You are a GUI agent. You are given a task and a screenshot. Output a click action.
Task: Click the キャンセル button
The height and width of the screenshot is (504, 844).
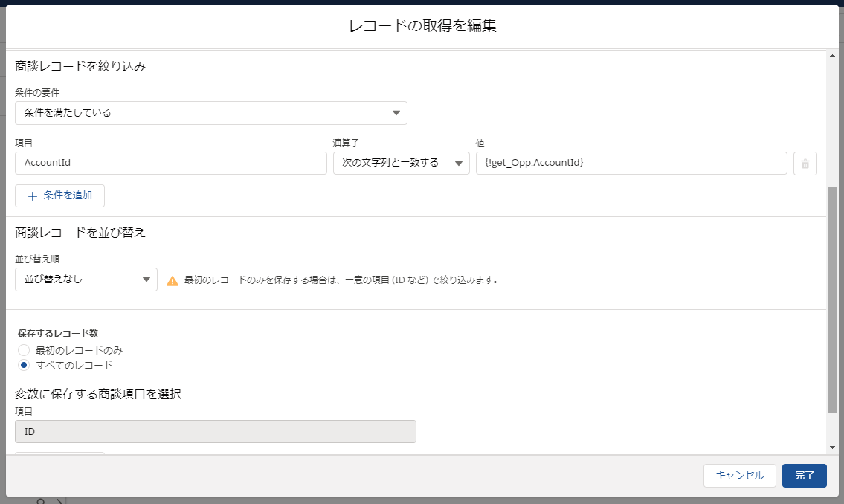click(739, 476)
